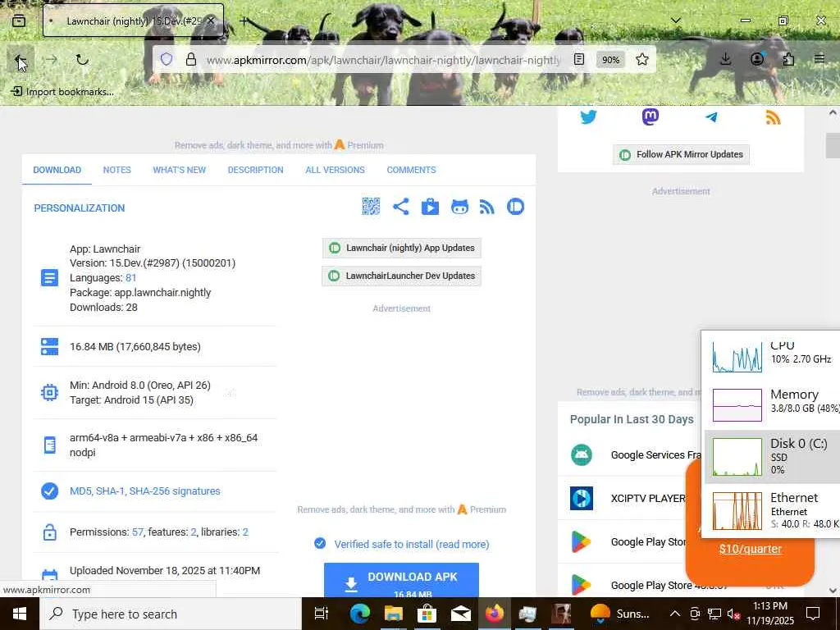The image size is (840, 630).
Task: Click Follow APK Mirror Updates button
Action: pyautogui.click(x=681, y=154)
